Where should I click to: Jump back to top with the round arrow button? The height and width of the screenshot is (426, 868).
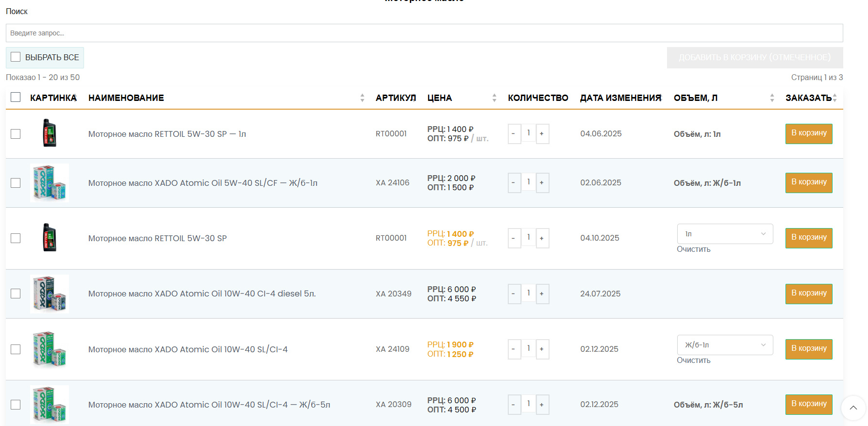853,408
